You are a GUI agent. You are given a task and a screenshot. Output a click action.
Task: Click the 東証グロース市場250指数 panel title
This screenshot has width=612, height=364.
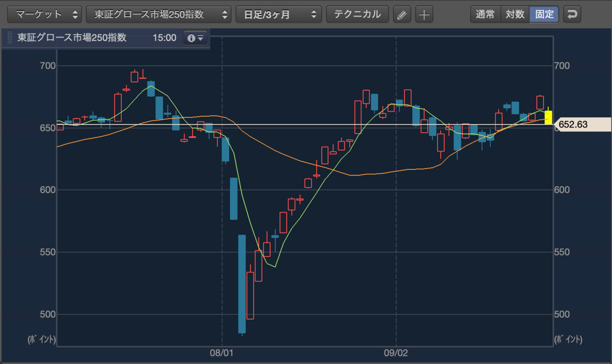tap(72, 38)
